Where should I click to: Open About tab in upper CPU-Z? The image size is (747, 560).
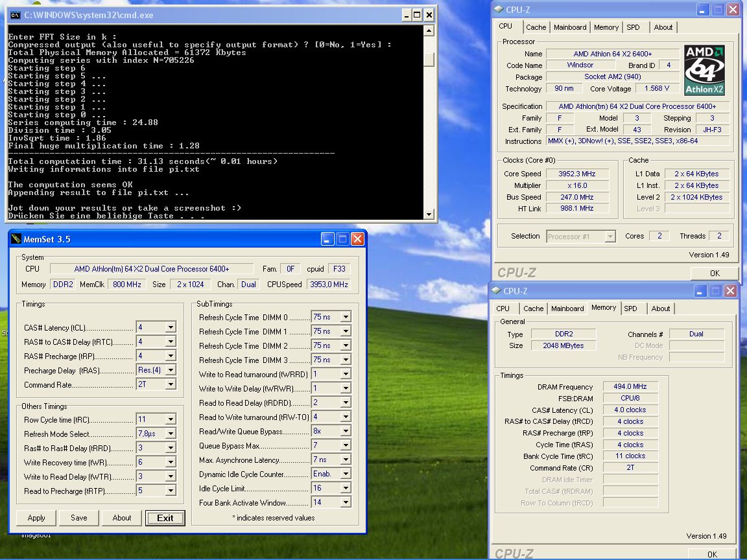coord(663,28)
